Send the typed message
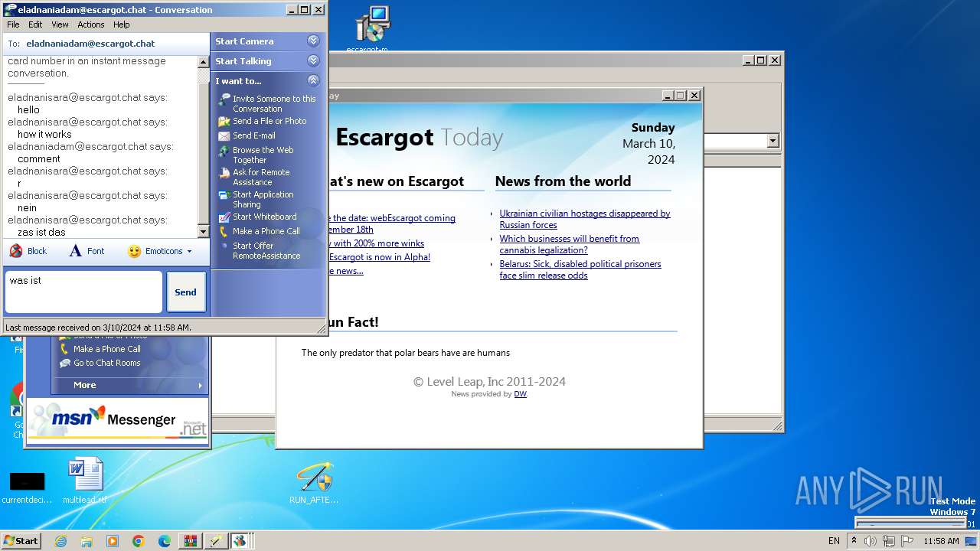This screenshot has width=980, height=551. [186, 292]
